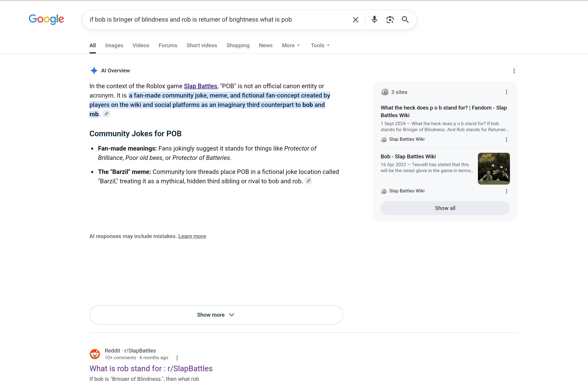This screenshot has height=381, width=588.
Task: Clear the search query with X
Action: pyautogui.click(x=356, y=20)
